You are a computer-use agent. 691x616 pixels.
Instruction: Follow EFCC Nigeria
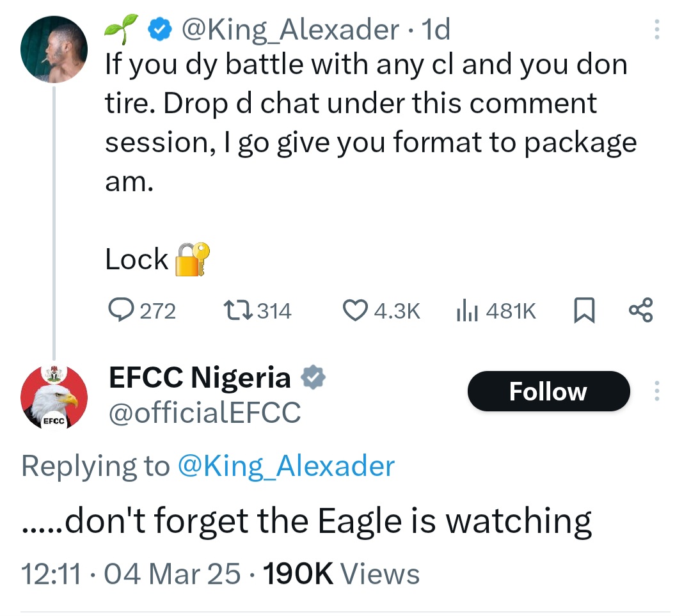tap(548, 391)
